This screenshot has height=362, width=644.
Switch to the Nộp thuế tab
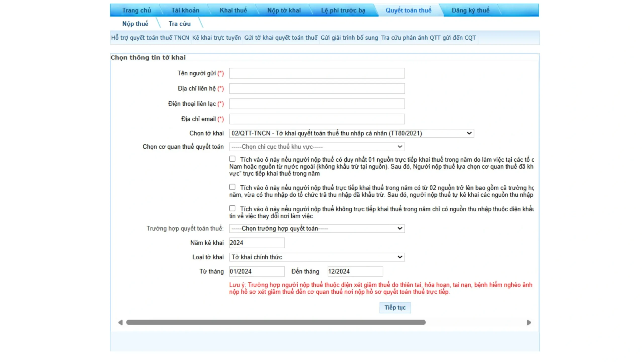click(x=135, y=24)
